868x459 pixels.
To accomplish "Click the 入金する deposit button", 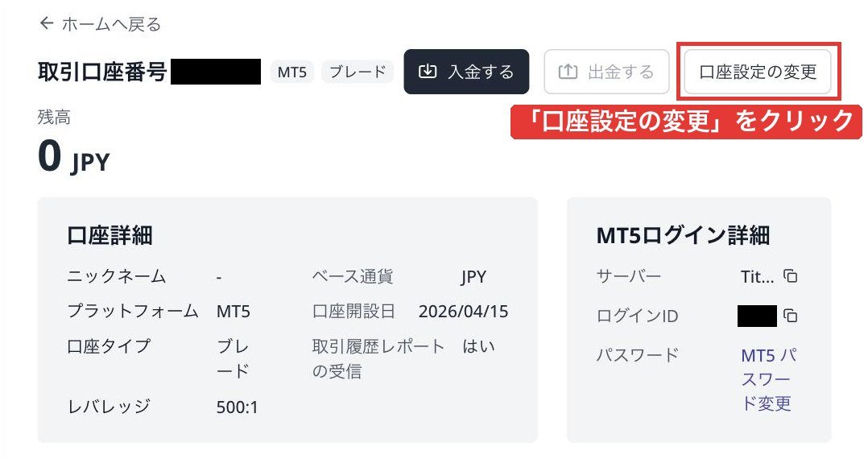I will pyautogui.click(x=466, y=72).
